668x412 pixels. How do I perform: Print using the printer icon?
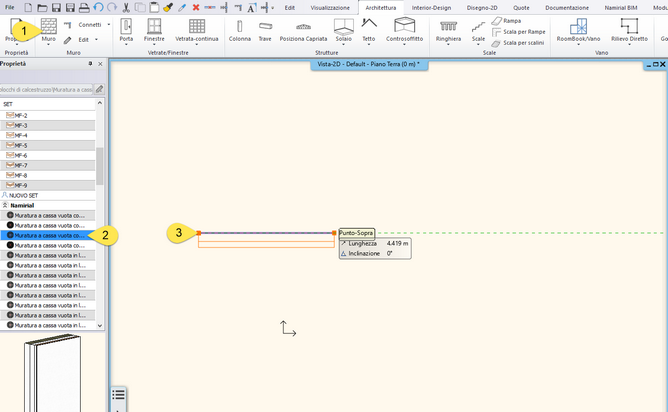click(x=84, y=7)
